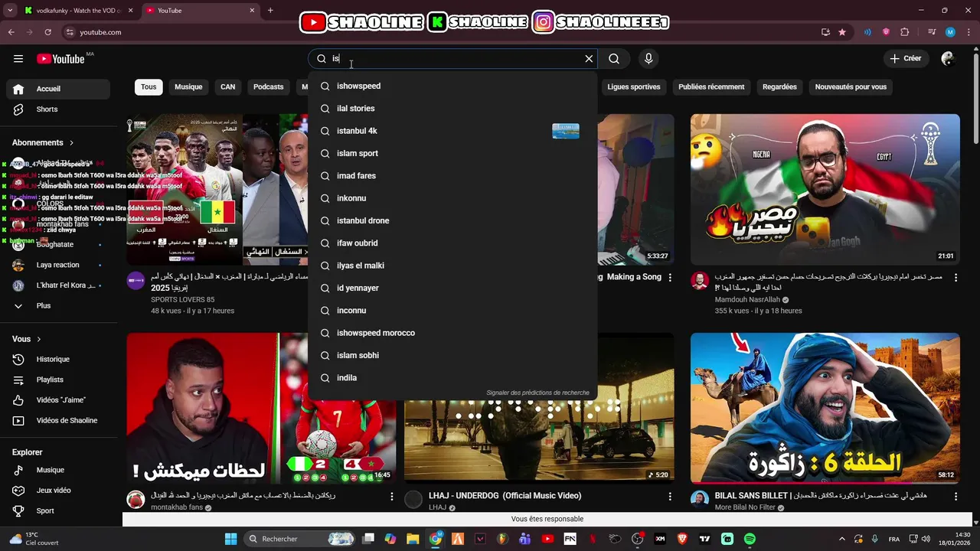Open the Laya reaction channel
The image size is (980, 551).
click(58, 265)
